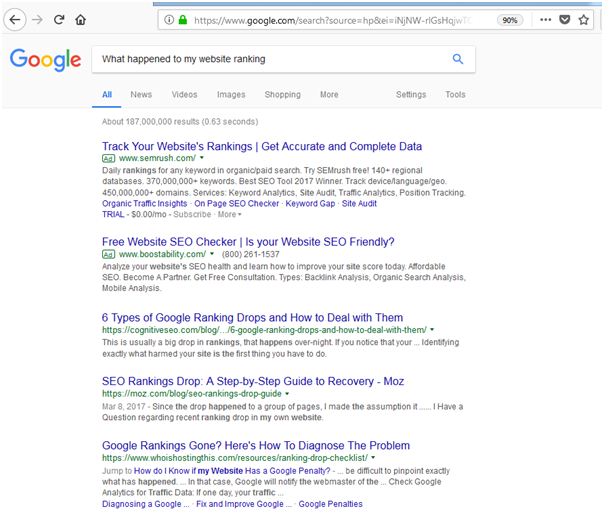Click the browser Back arrow button
604x517 pixels.
point(15,20)
